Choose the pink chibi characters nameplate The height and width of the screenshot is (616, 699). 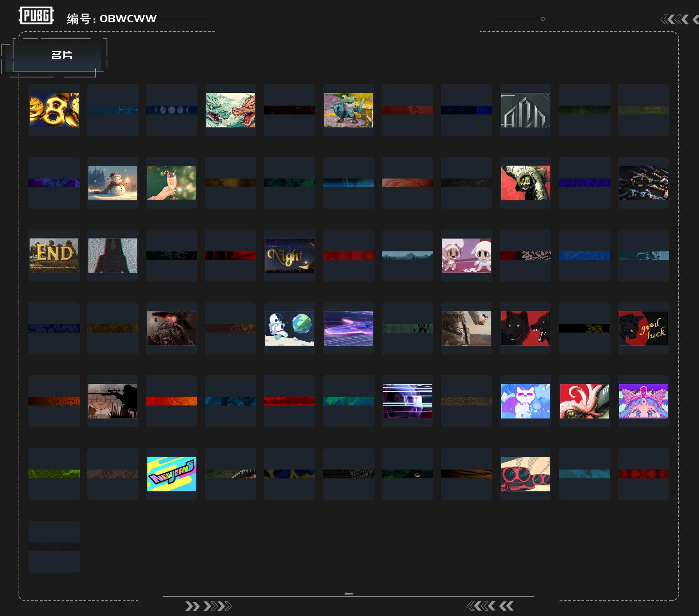(x=466, y=256)
